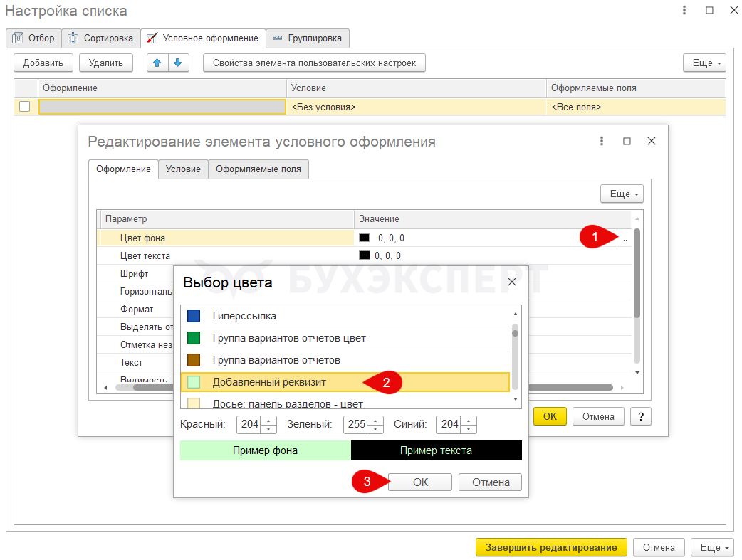Toggle checkbox in the first formatting row

point(25,107)
